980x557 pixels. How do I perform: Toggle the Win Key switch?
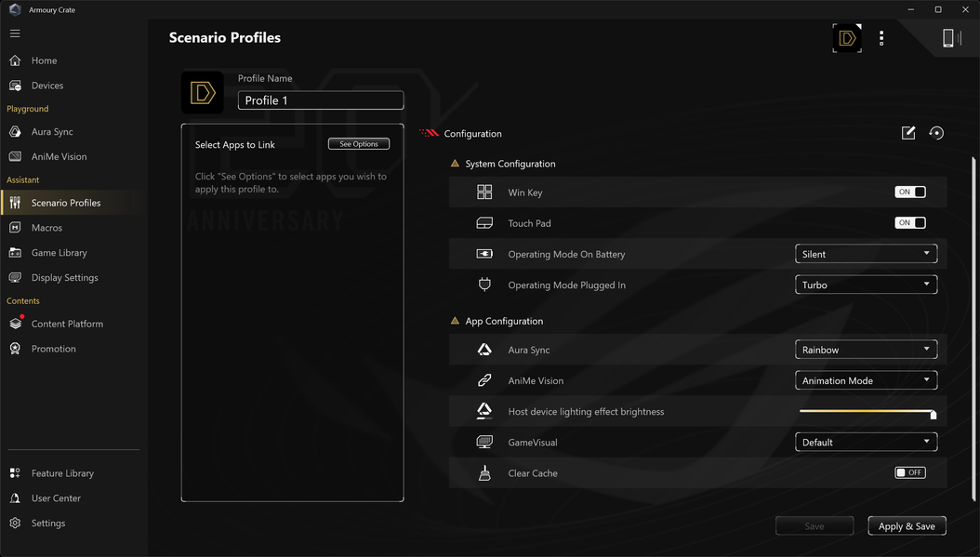tap(910, 192)
